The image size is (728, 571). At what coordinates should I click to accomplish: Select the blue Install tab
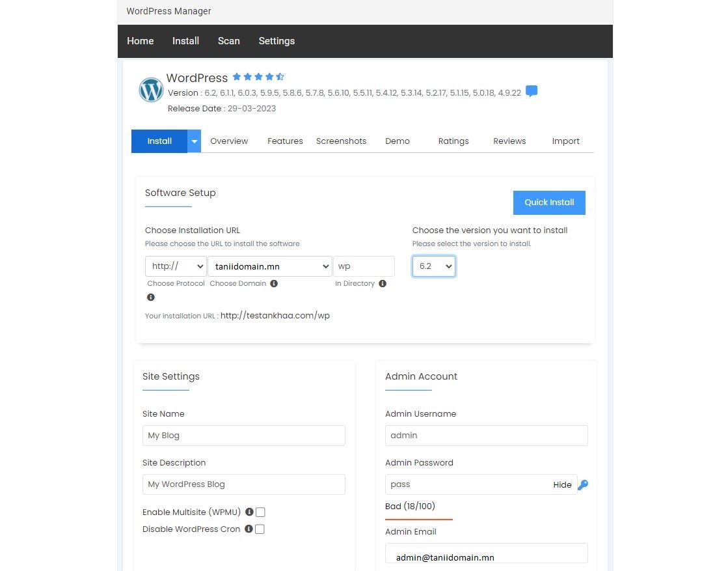[159, 141]
